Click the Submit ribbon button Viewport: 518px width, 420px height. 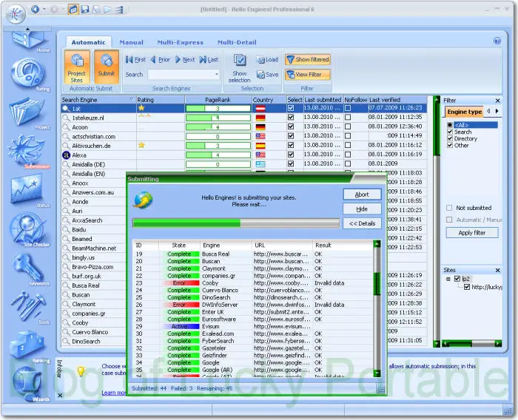107,67
